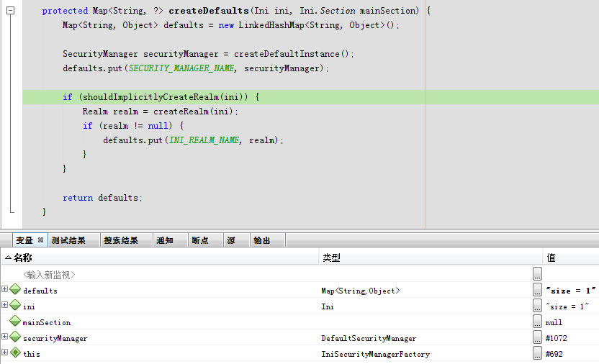The height and width of the screenshot is (364, 599).
Task: Select the mainSection variable diamond icon
Action: (15, 321)
